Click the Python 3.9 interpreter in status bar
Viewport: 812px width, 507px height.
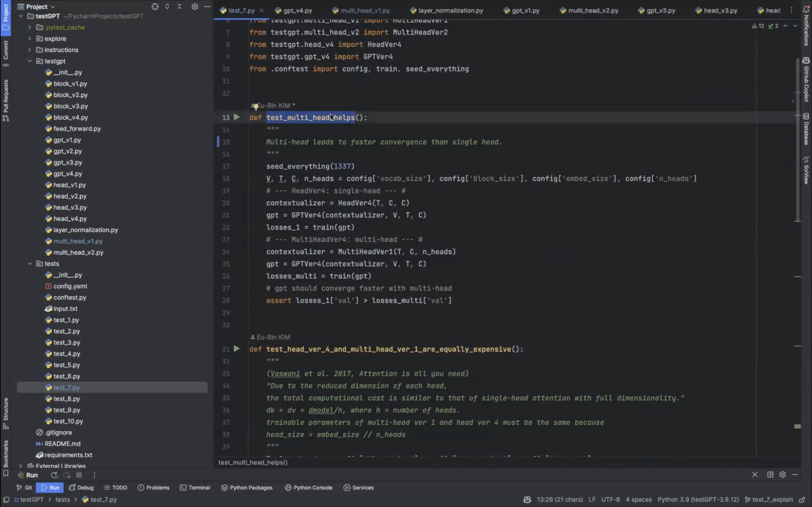[x=698, y=499]
